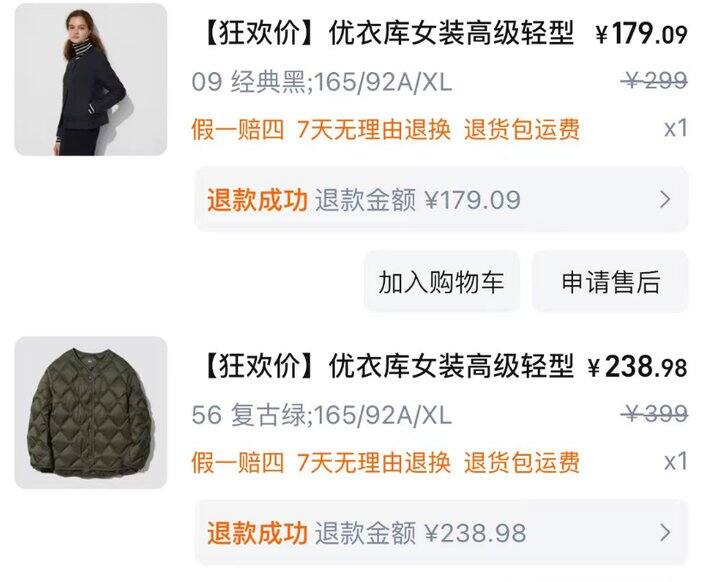Open the green quilted jacket thumbnail
Image resolution: width=720 pixels, height=582 pixels.
coord(91,412)
